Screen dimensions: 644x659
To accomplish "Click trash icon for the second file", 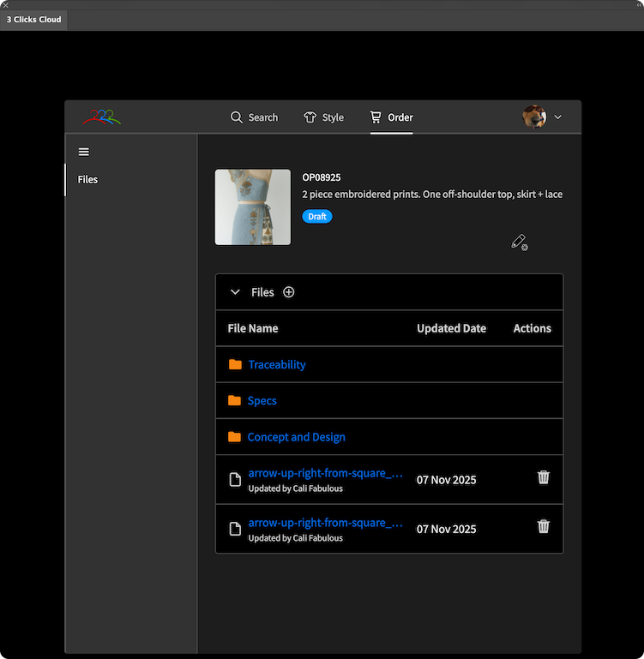I will coord(543,526).
